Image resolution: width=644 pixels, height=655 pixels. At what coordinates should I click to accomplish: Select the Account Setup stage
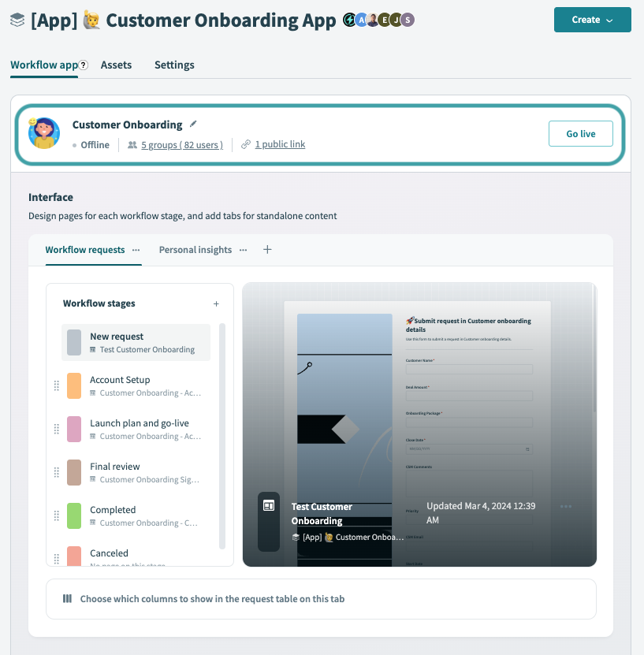coord(136,386)
